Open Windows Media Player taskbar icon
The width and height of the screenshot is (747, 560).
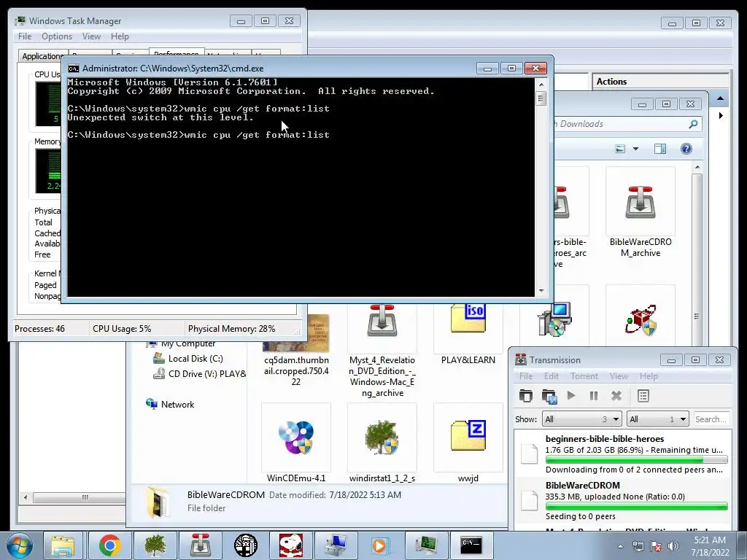click(380, 545)
